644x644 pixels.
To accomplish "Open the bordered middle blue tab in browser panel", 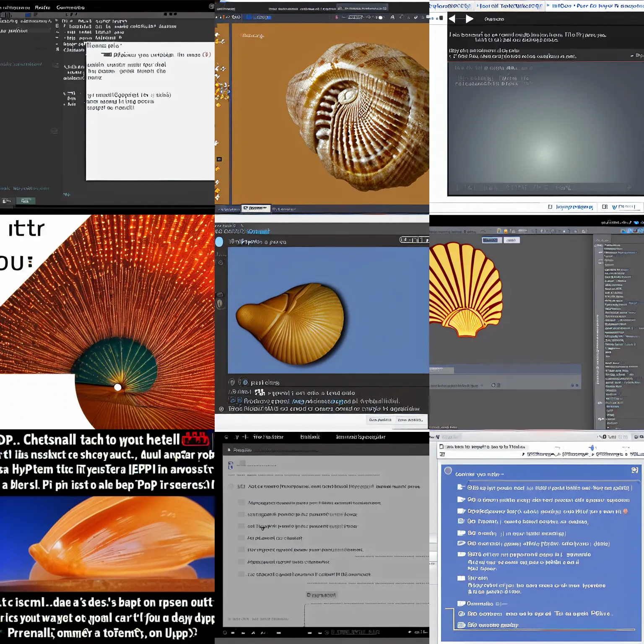I will click(511, 6).
